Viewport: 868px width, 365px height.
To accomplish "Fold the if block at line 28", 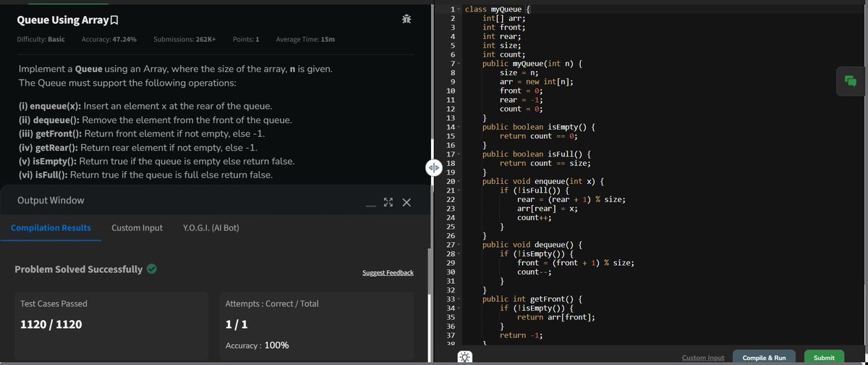I will pyautogui.click(x=459, y=253).
